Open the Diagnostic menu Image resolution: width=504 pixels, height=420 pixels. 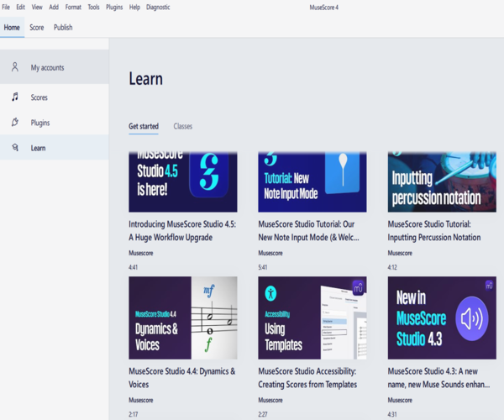(x=158, y=7)
